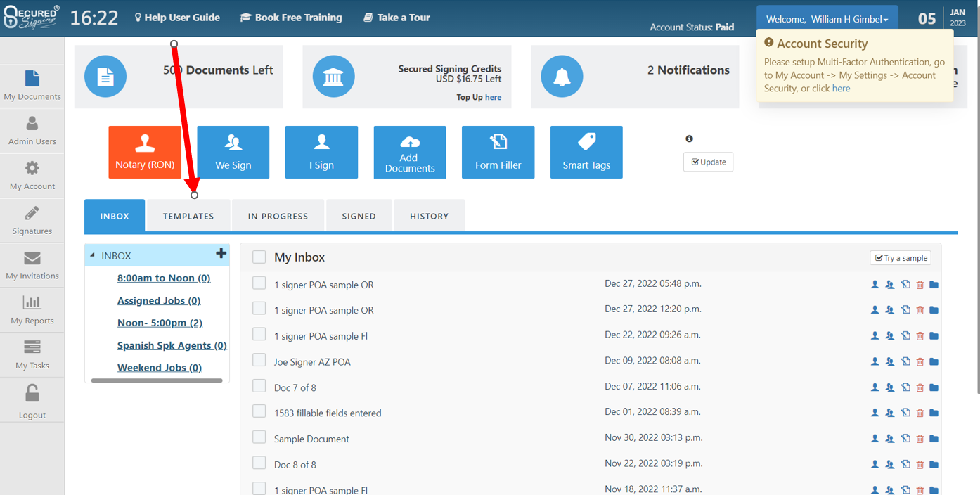The width and height of the screenshot is (980, 495).
Task: Click the Nov 30, 2022 03:13 p.m. date
Action: [x=654, y=437]
